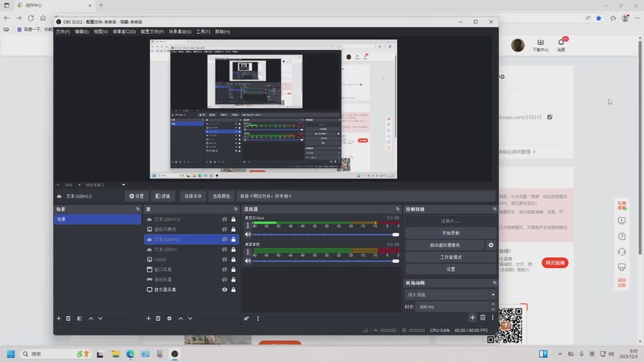
Task: Open the transition three-dot properties menu
Action: (493, 318)
